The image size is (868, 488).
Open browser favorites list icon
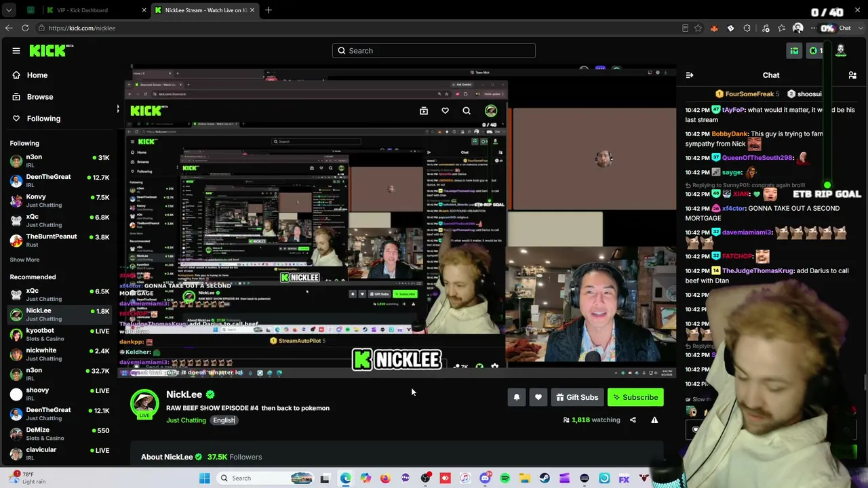(782, 28)
